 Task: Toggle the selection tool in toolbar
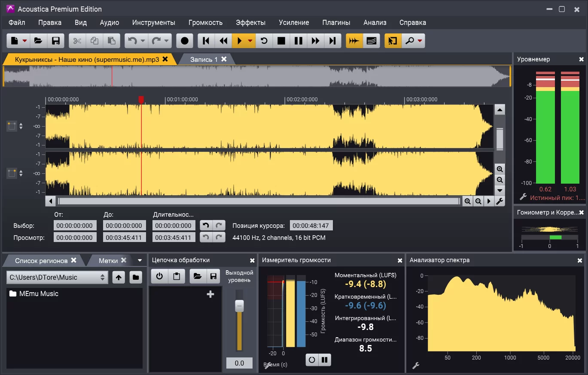tap(393, 41)
